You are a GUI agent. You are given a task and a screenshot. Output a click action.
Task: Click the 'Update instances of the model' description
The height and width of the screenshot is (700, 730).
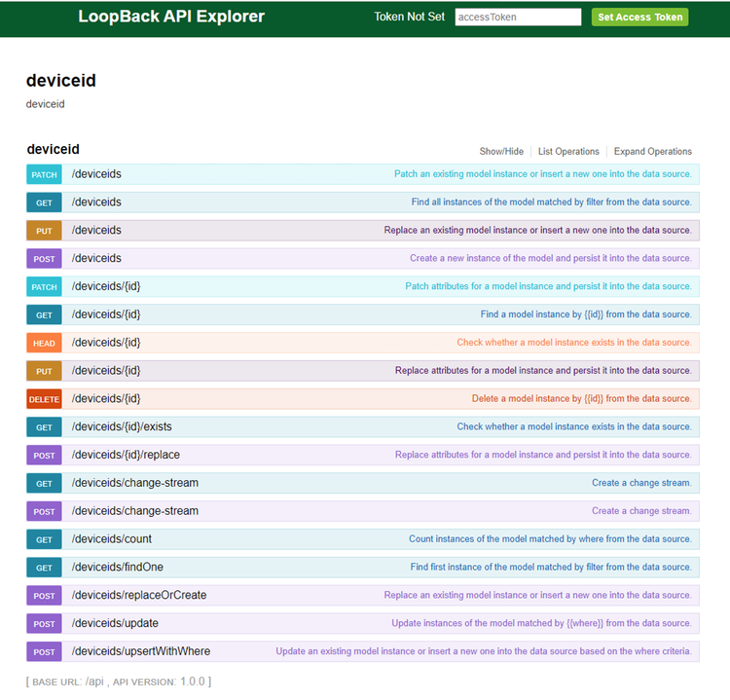click(x=541, y=624)
